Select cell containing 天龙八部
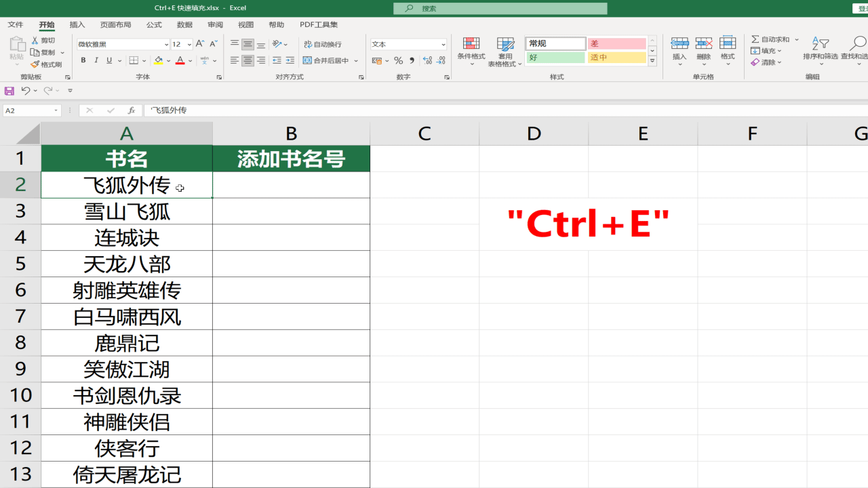 (x=127, y=264)
